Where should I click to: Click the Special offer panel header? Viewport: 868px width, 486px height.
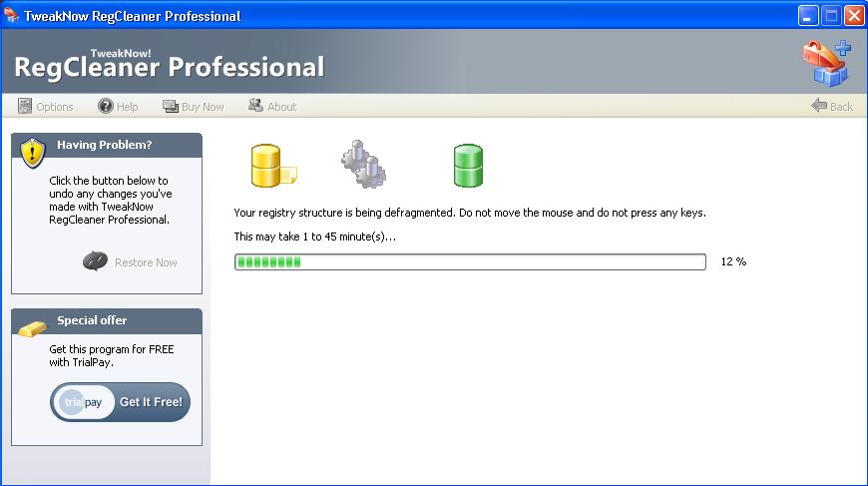coord(107,321)
